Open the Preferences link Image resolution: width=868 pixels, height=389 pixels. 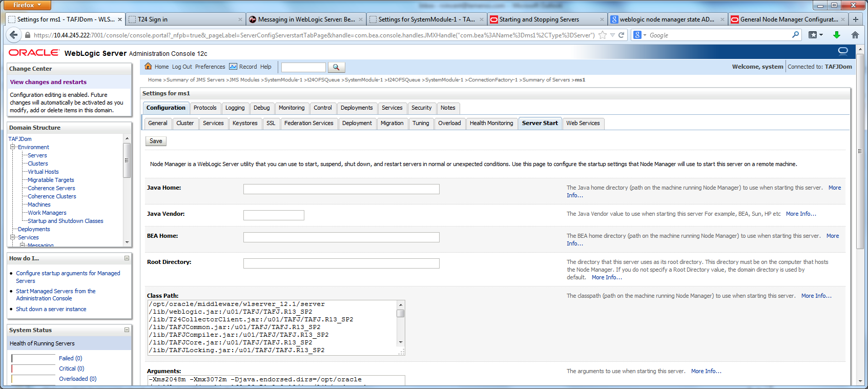click(x=210, y=67)
